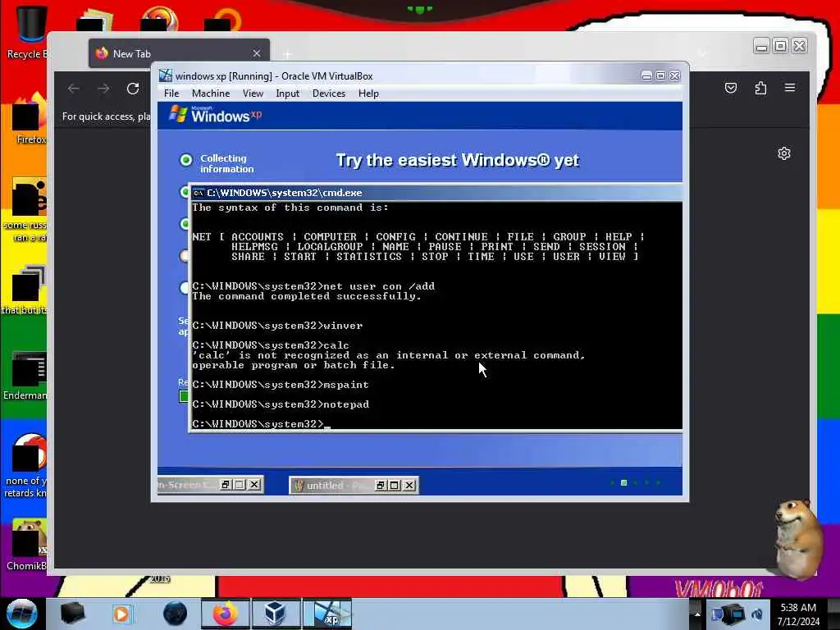Show hidden tray icons arrow

click(x=696, y=614)
